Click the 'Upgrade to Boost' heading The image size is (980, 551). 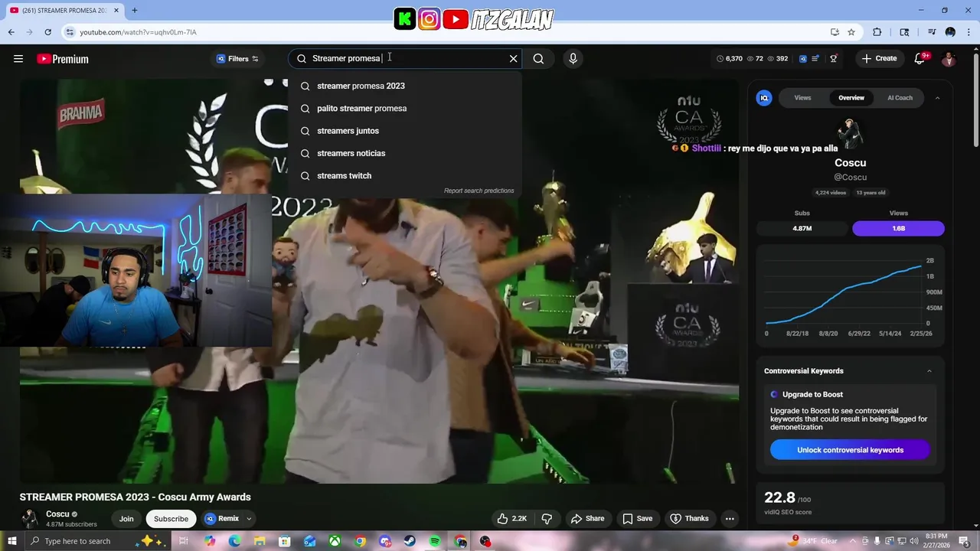coord(812,394)
